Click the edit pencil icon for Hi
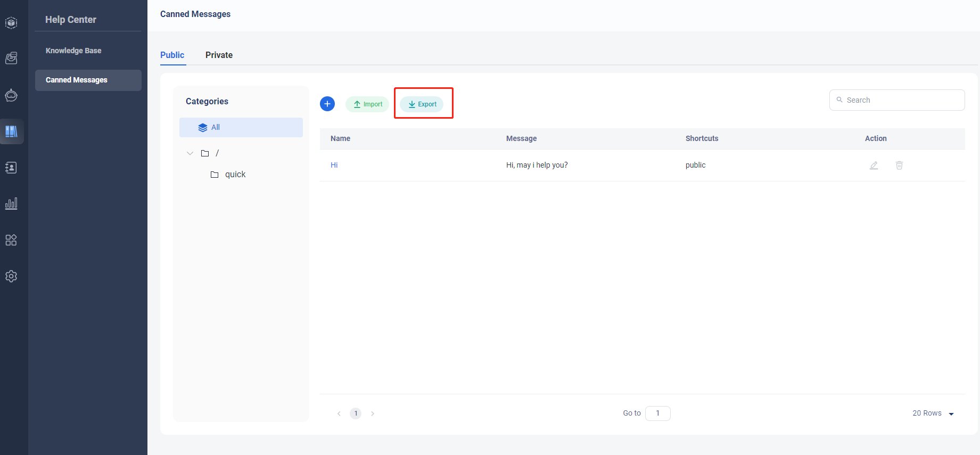This screenshot has width=980, height=455. click(x=874, y=166)
